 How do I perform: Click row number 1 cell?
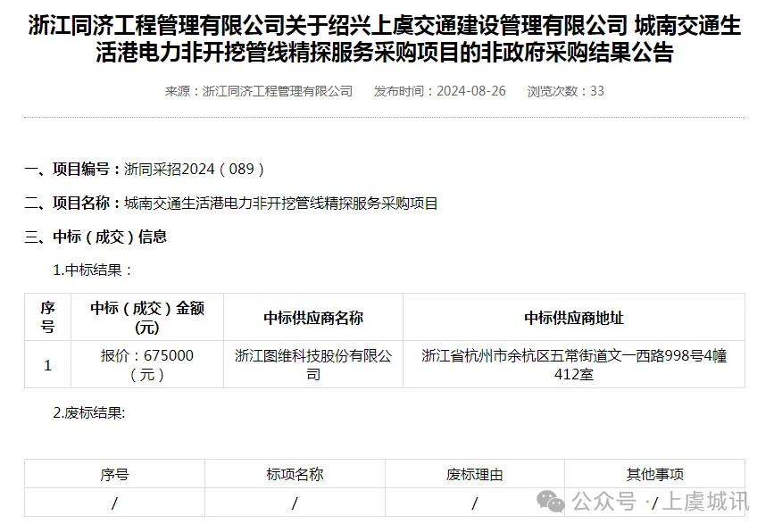pyautogui.click(x=48, y=365)
